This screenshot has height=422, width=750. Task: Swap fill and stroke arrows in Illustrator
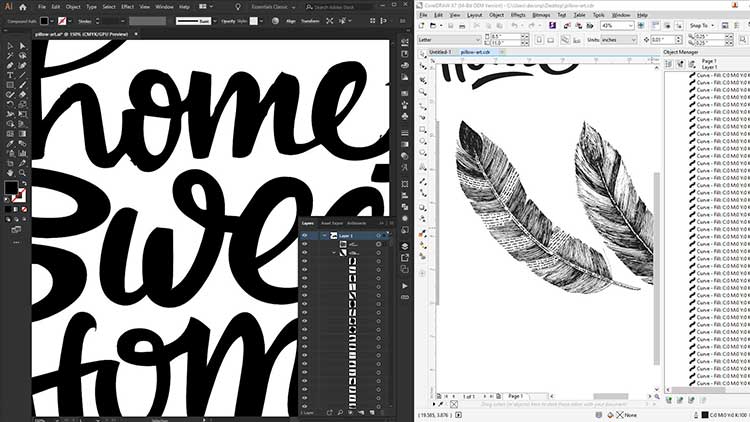[24, 184]
